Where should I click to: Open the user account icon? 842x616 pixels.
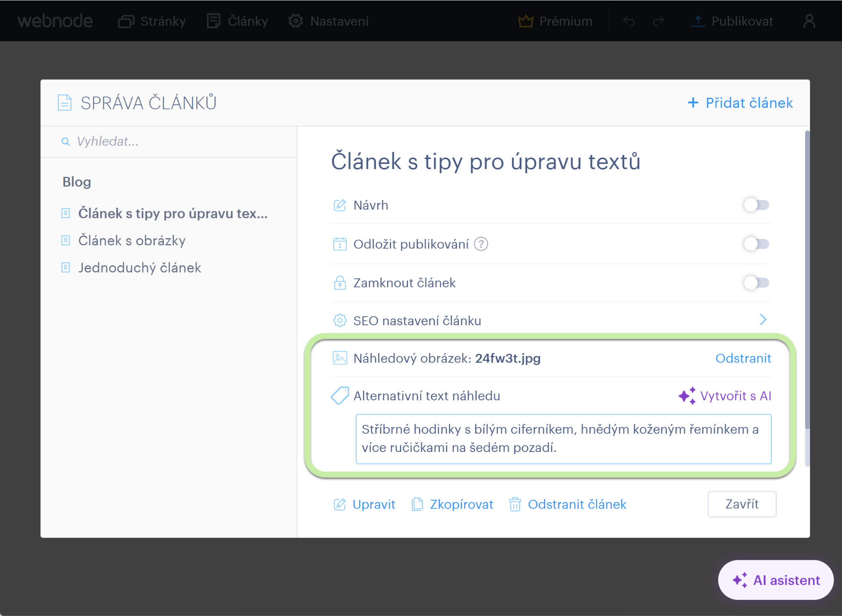(810, 21)
